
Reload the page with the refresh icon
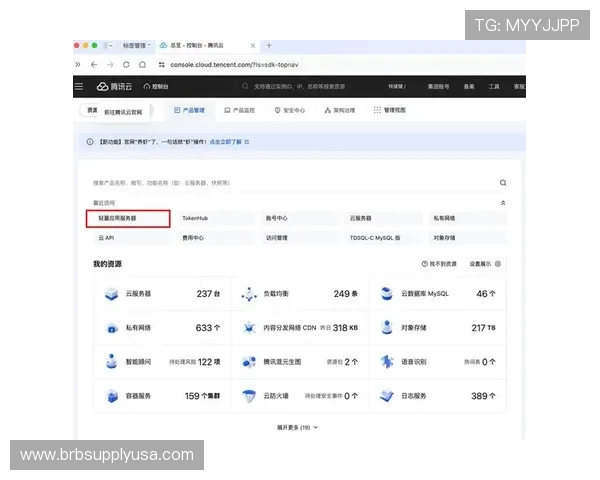(126, 65)
